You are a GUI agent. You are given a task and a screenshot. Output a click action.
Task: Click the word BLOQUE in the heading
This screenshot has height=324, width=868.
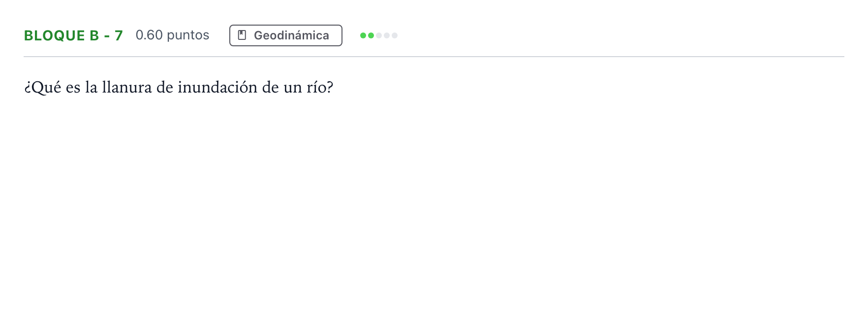point(55,35)
